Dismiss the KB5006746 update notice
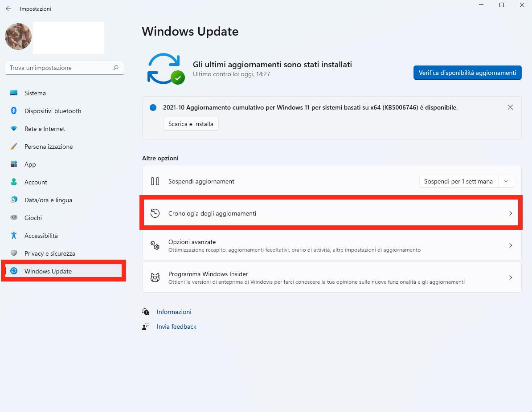Screen dimensions: 532x412 [510, 107]
